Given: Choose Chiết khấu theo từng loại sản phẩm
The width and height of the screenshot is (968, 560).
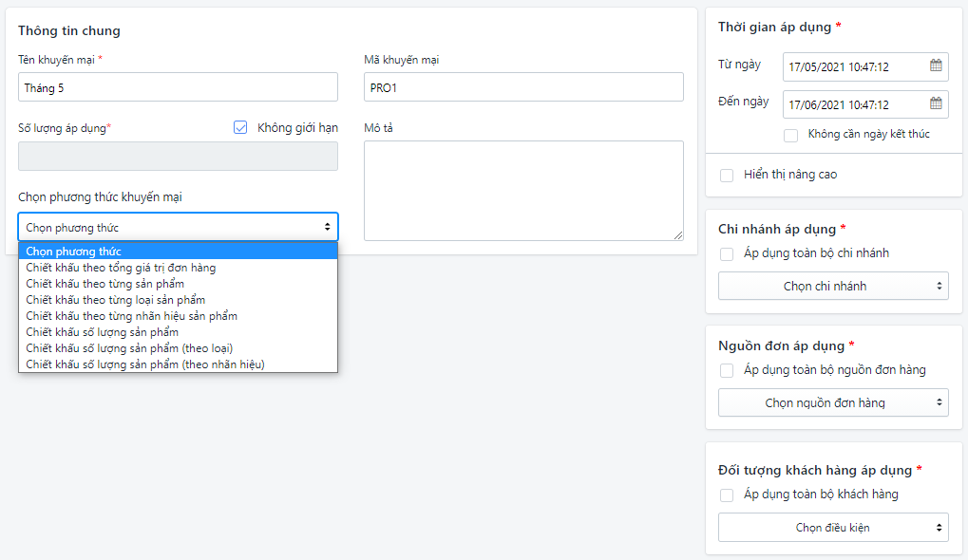Looking at the screenshot, I should point(115,300).
